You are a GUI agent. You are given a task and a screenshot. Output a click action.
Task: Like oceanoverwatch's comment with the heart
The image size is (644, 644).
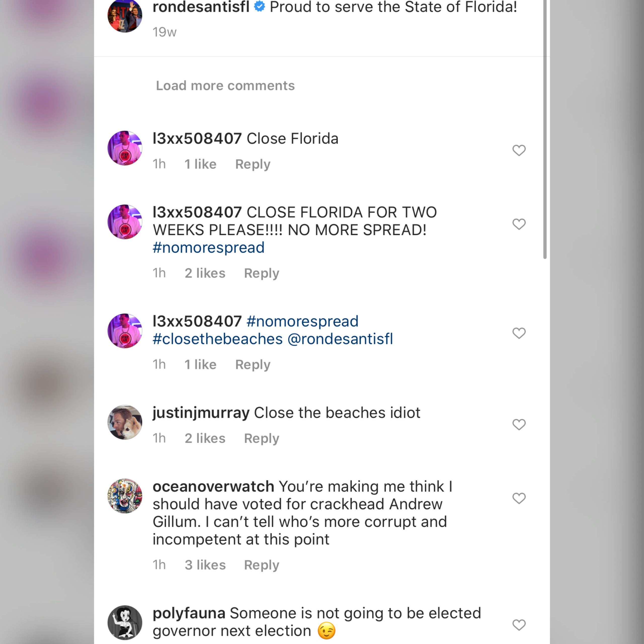click(519, 498)
